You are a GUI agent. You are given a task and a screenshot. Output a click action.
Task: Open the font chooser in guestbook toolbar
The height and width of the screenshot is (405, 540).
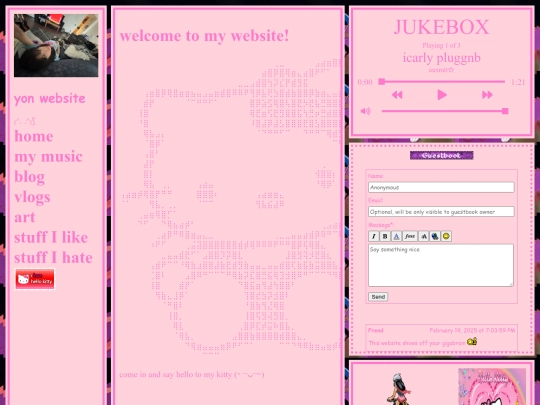point(410,236)
